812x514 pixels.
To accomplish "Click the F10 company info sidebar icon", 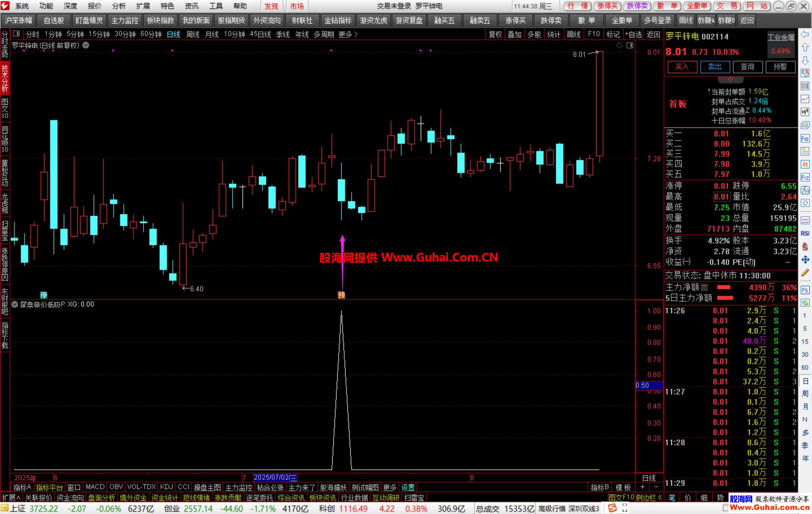I will point(805,138).
